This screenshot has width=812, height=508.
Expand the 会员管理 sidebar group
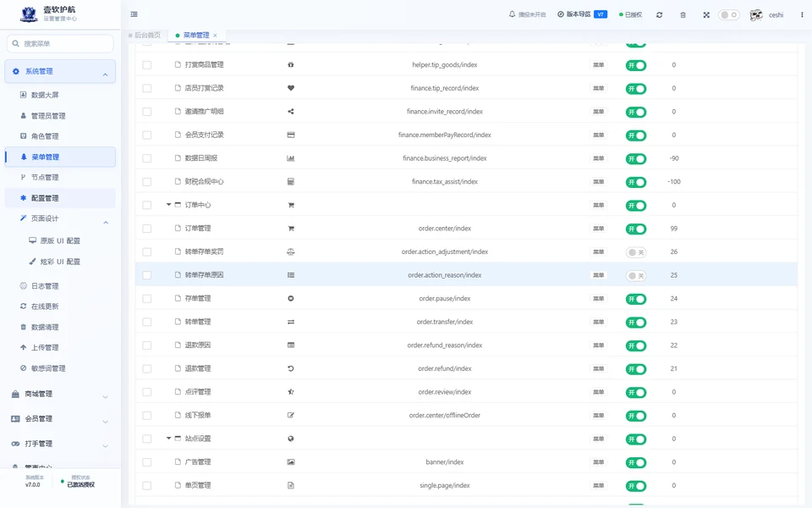coord(60,419)
